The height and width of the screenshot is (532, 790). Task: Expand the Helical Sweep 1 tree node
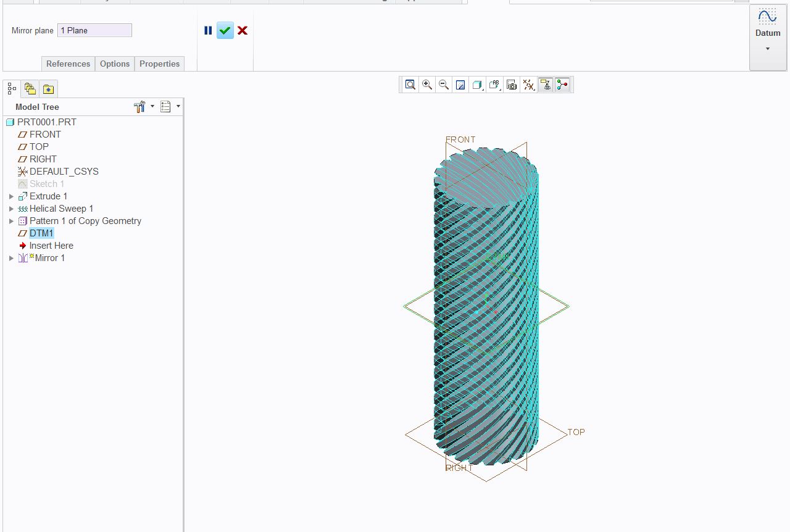click(11, 209)
